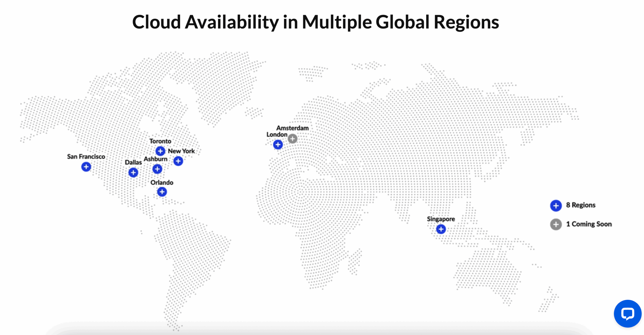Screen dimensions: 644x335
Task: Open the Toronto region marker
Action: (x=160, y=151)
